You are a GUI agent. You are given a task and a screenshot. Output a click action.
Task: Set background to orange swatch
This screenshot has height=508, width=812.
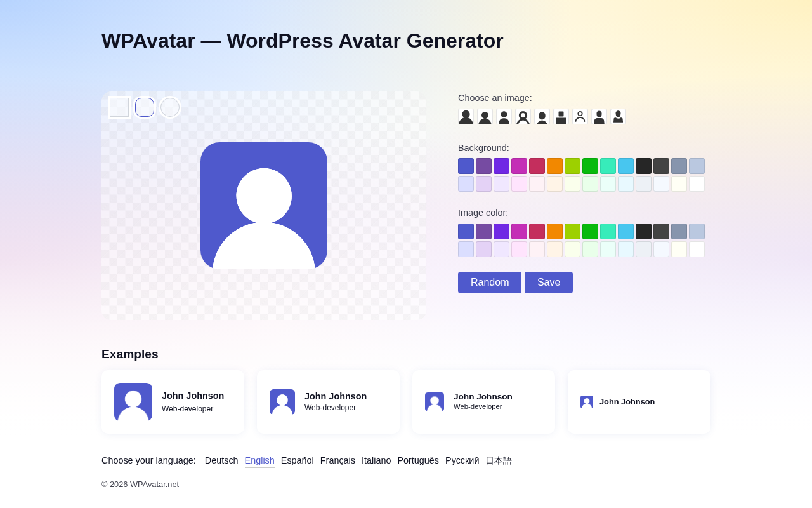554,166
